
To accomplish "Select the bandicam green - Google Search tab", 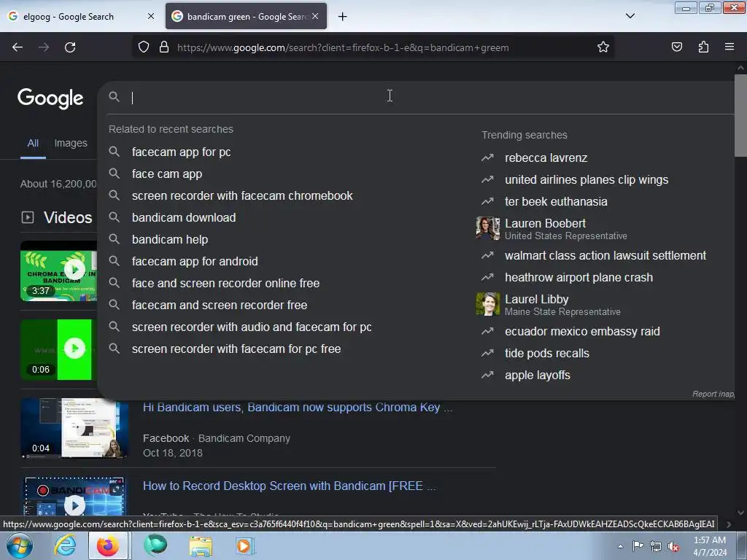I will click(x=246, y=16).
